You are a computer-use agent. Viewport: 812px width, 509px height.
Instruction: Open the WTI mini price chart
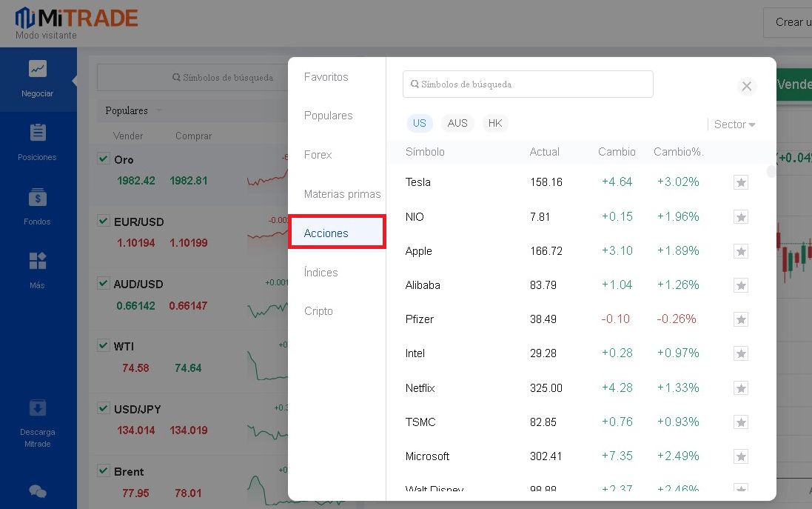(x=267, y=365)
